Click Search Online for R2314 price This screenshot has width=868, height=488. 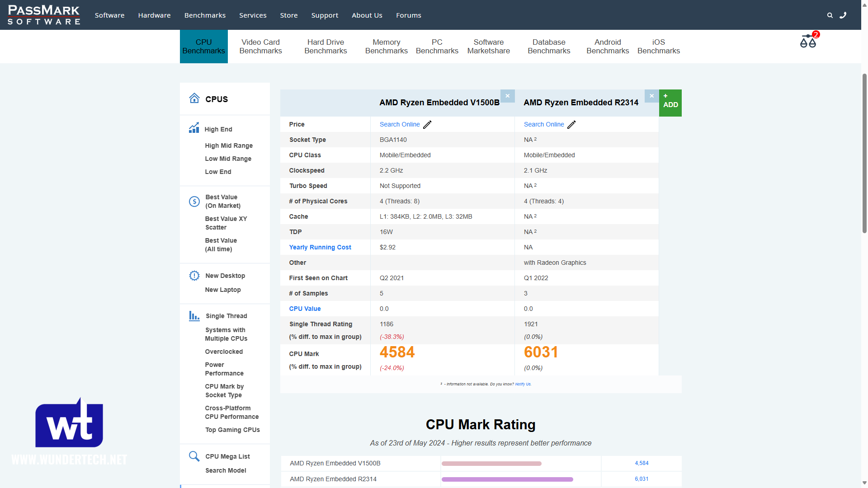544,124
